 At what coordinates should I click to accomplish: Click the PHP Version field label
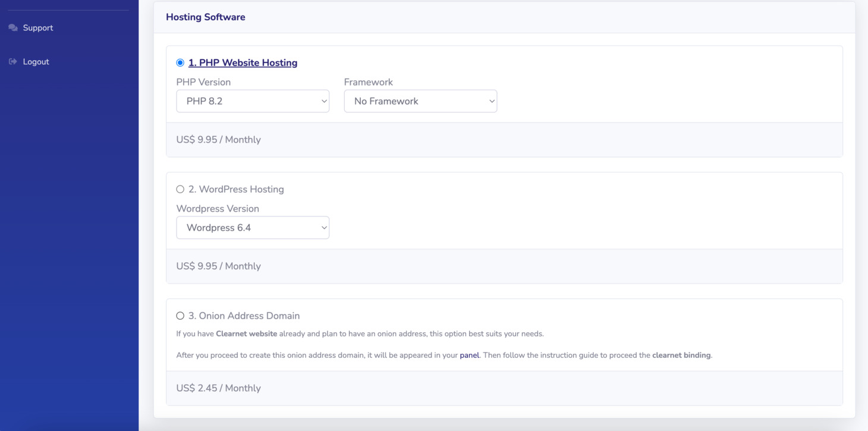203,82
